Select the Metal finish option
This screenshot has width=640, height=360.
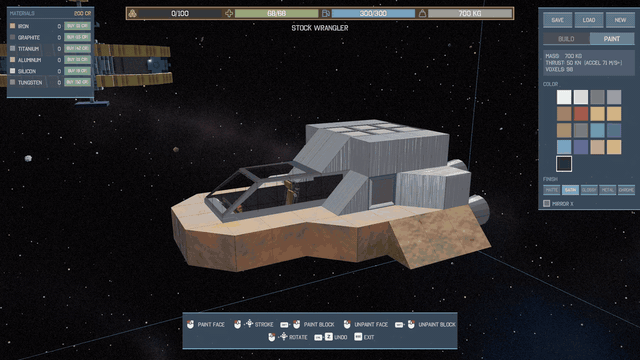tap(608, 190)
